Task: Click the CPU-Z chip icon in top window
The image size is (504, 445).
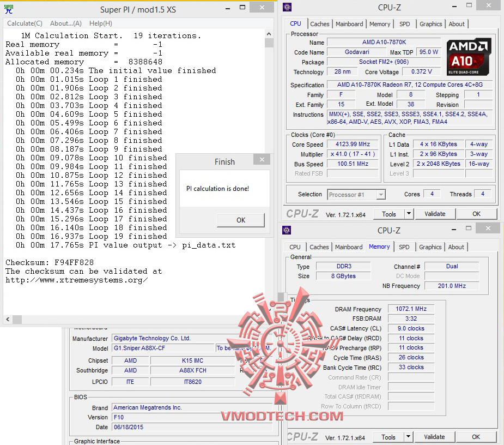Action: click(x=287, y=7)
